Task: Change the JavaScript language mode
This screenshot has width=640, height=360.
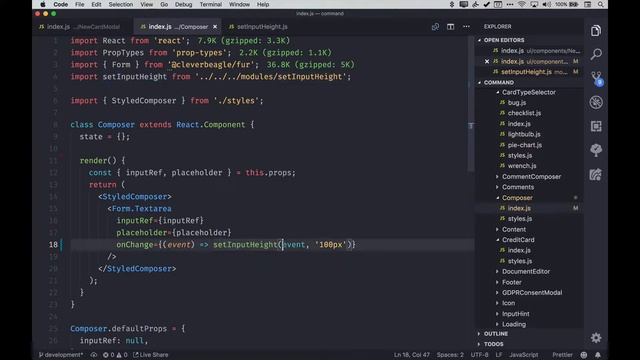Action: click(523, 355)
